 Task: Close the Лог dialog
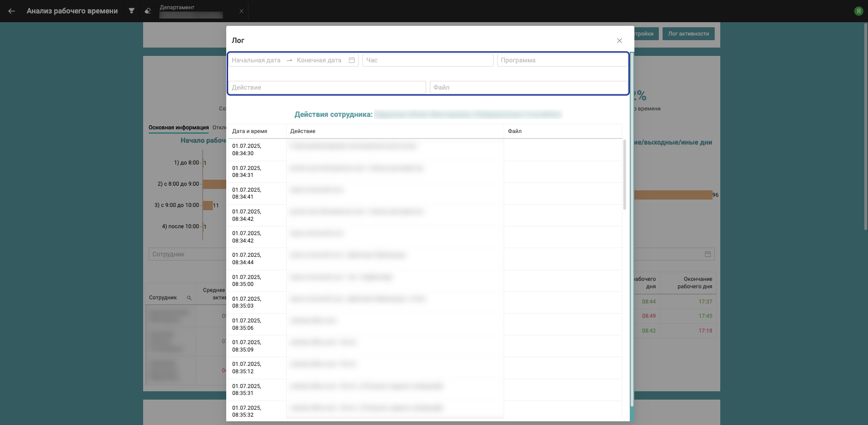(x=620, y=41)
